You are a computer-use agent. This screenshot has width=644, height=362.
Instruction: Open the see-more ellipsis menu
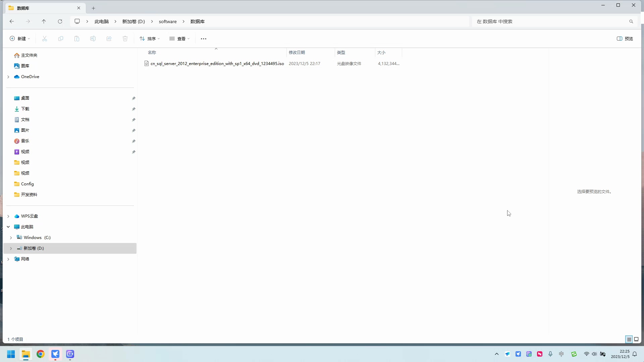point(203,39)
